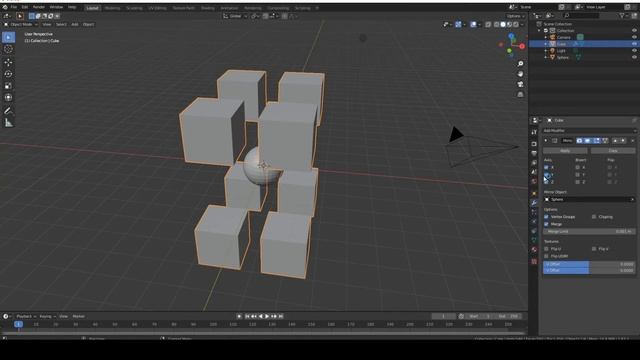
Task: Open the Physics properties tab icon
Action: point(534,222)
